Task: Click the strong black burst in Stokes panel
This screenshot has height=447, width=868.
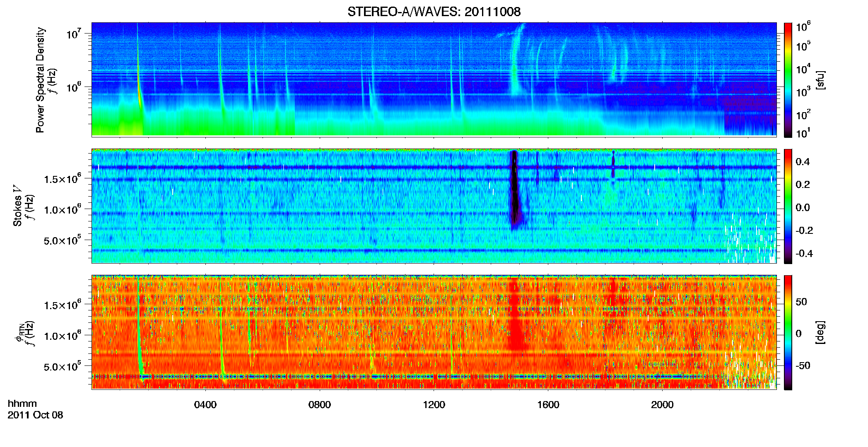Action: click(x=514, y=190)
